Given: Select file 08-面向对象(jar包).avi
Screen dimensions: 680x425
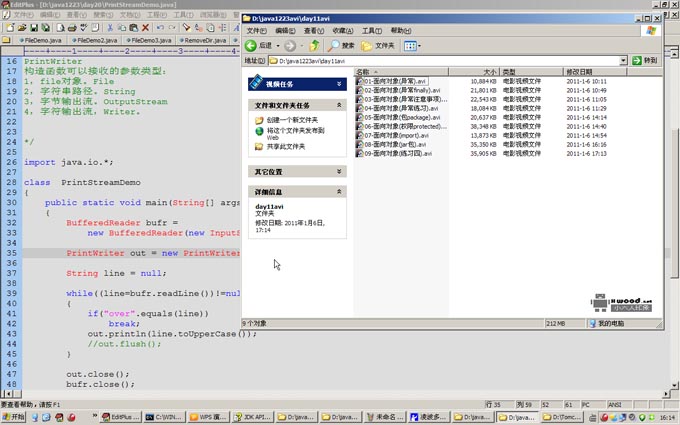Looking at the screenshot, I should (x=395, y=144).
